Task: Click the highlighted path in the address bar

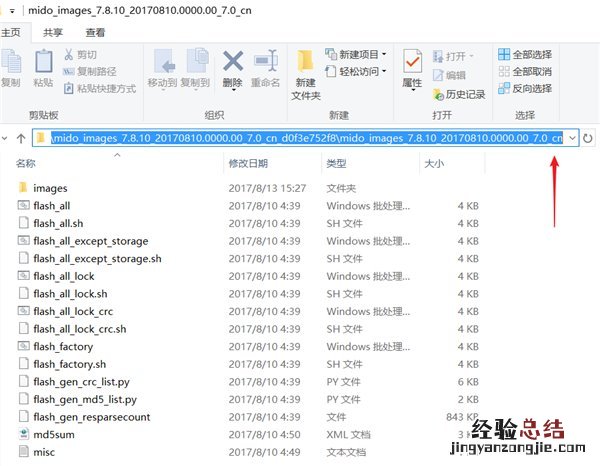Action: [307, 138]
